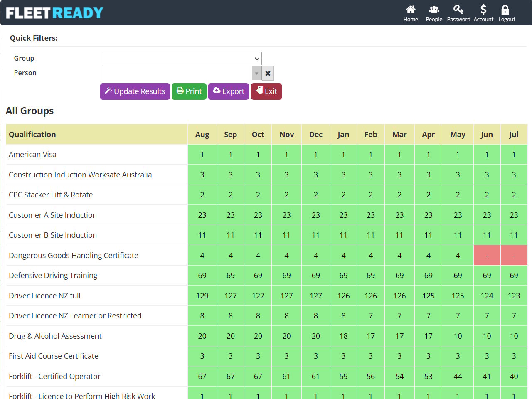
Task: Click the Jul column header
Action: 514,134
